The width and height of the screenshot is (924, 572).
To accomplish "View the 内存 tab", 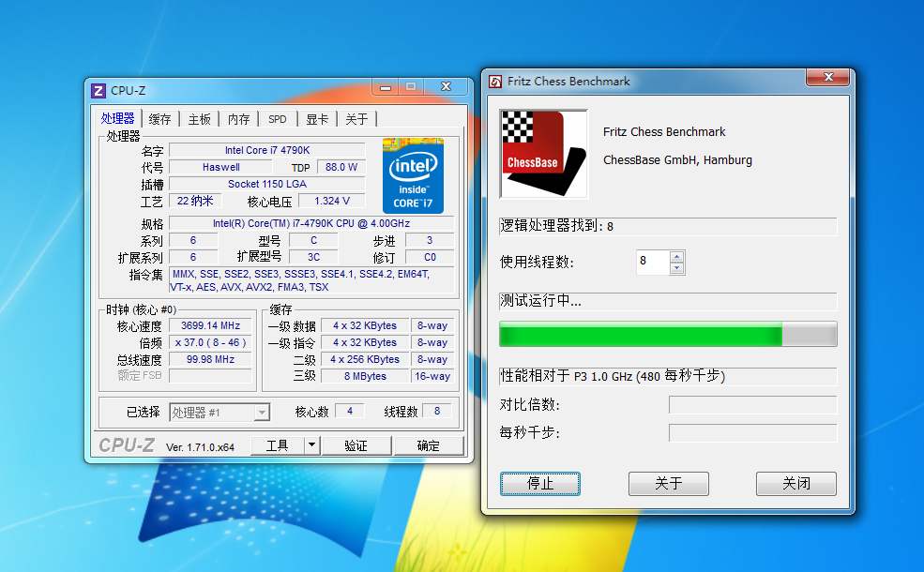I will [237, 119].
